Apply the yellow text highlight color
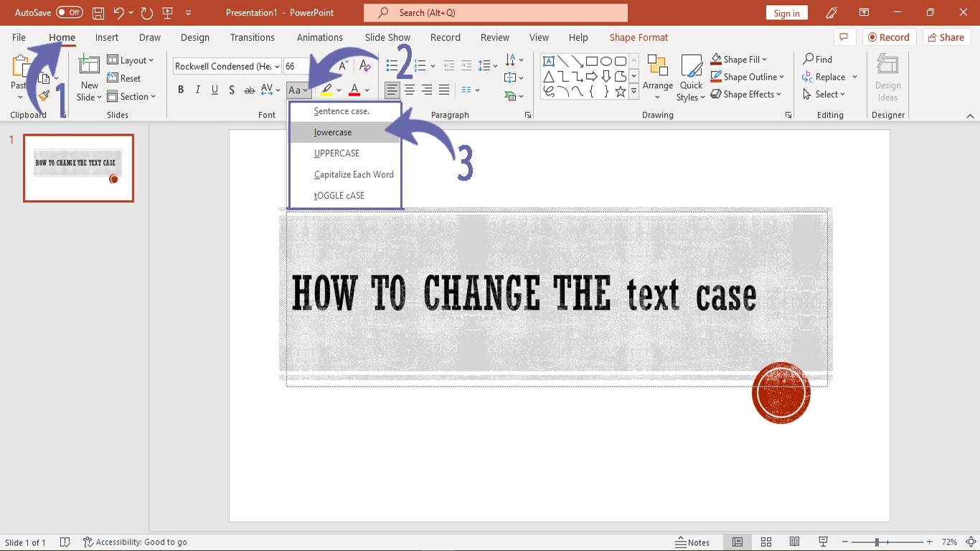This screenshot has height=551, width=980. [x=326, y=90]
